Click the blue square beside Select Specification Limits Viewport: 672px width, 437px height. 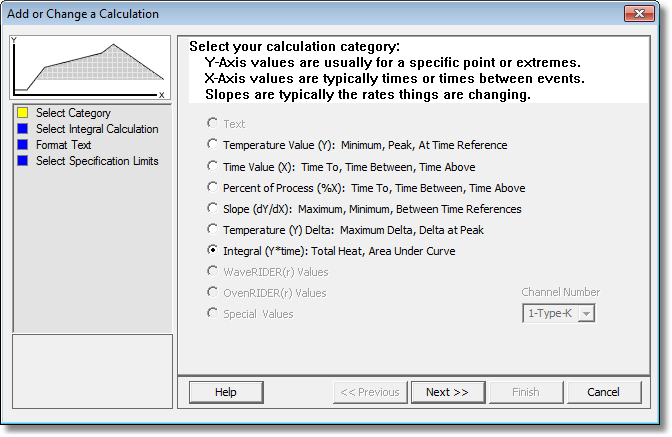coord(23,161)
